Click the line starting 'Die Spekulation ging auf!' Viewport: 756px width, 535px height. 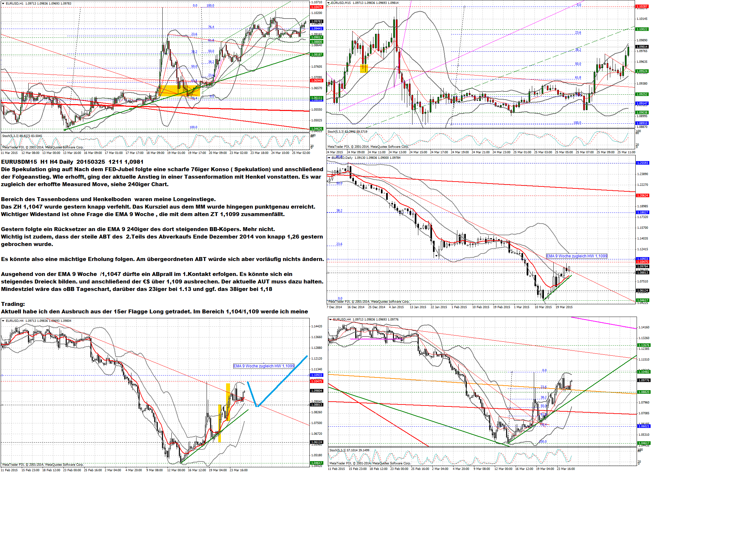tap(162, 169)
